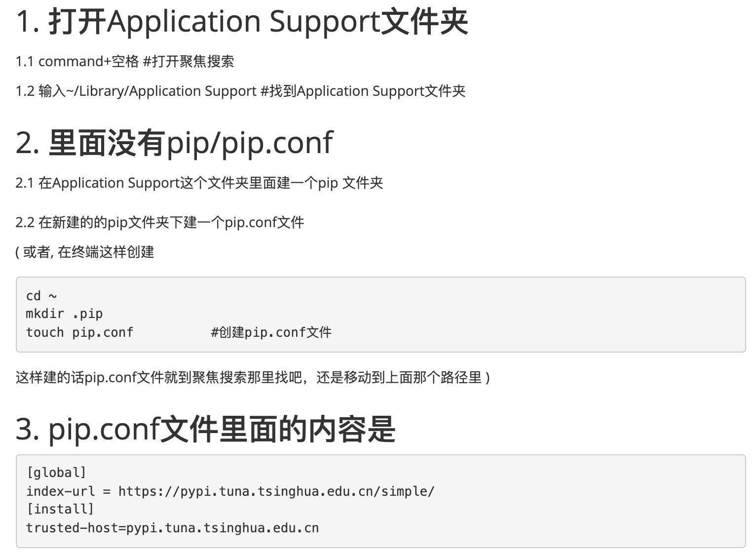The width and height of the screenshot is (756, 556).
Task: Click the pypi.tuna.tsinghua.edu.cn/simple/ URL
Action: click(x=276, y=491)
